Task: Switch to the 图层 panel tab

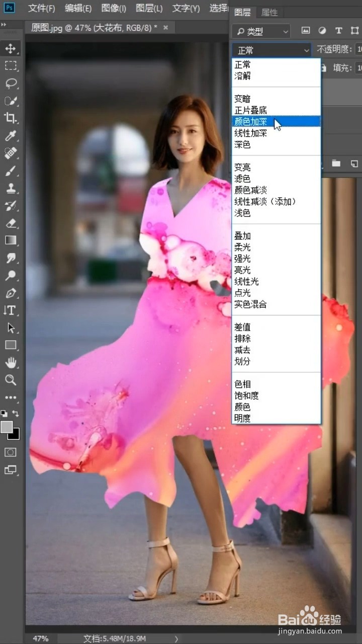Action: point(243,13)
